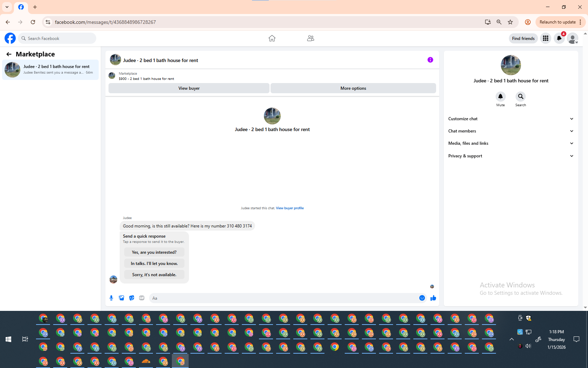Go back using the Marketplace back arrow
The width and height of the screenshot is (588, 368).
click(9, 54)
